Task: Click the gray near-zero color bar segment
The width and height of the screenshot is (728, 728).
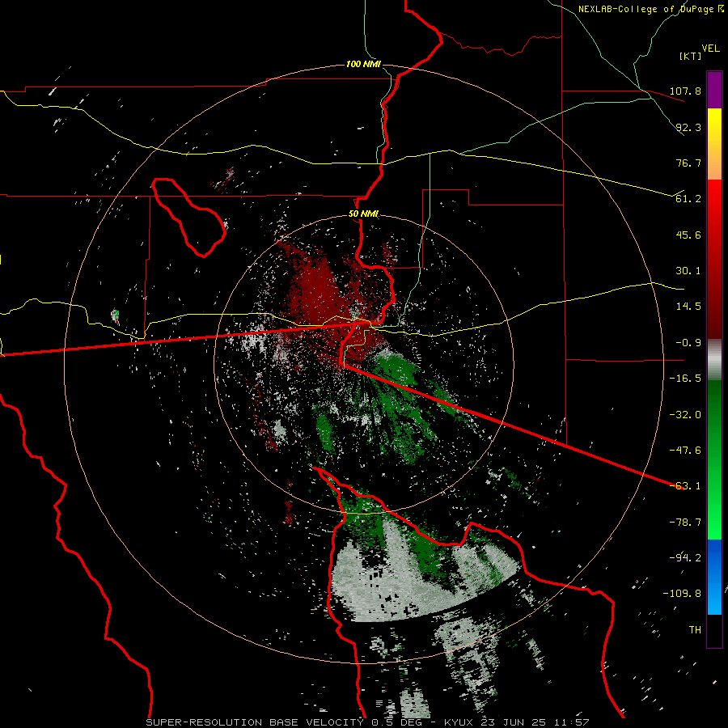Action: 714,359
